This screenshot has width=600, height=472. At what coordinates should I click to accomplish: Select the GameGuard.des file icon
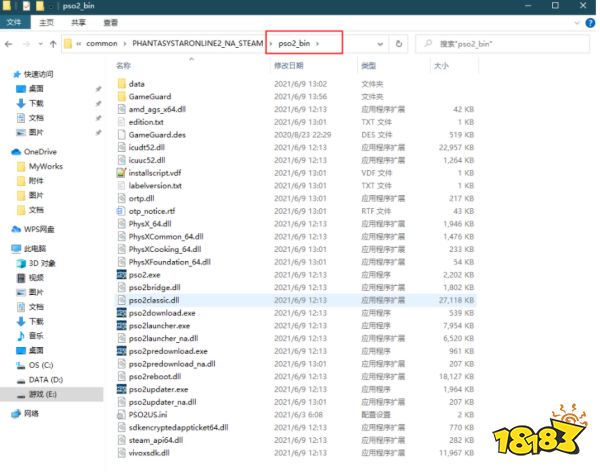(121, 134)
